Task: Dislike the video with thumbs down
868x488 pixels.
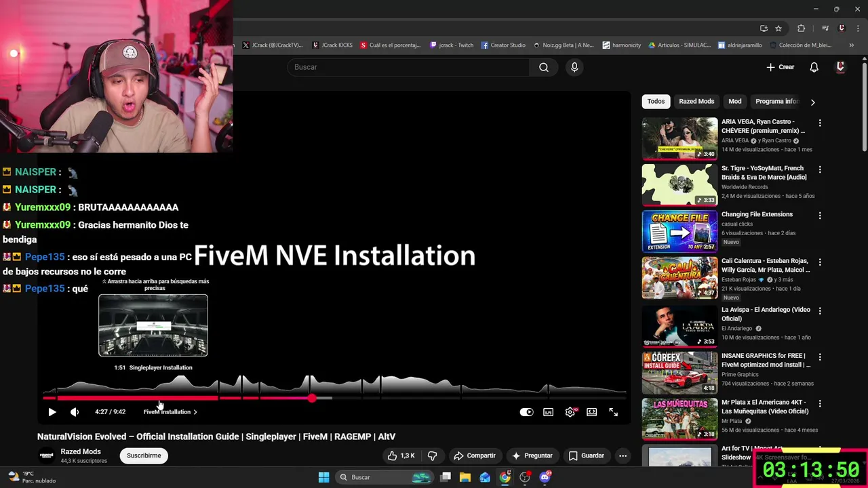Action: click(432, 455)
